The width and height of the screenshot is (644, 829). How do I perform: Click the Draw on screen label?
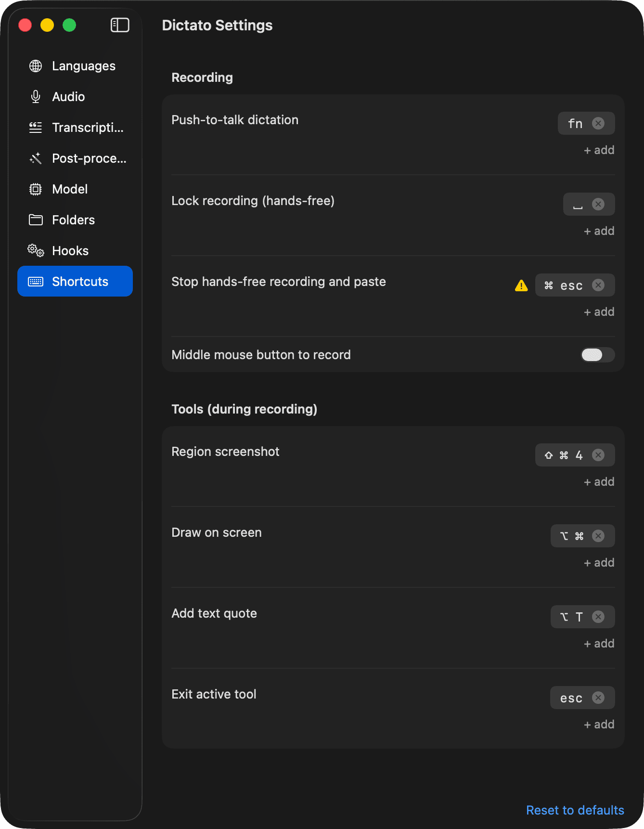coord(217,532)
